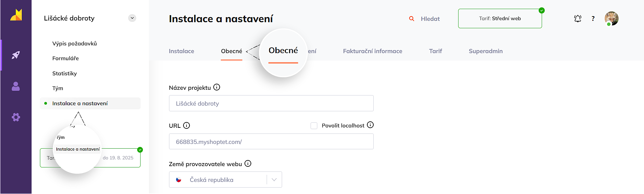This screenshot has width=644, height=194.
Task: Open help question mark icon
Action: [593, 19]
